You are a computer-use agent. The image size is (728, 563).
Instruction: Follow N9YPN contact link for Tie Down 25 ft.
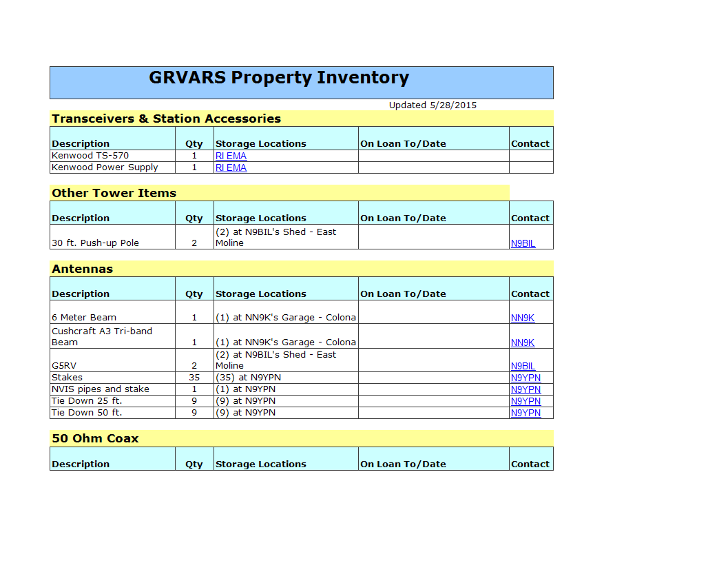(526, 401)
